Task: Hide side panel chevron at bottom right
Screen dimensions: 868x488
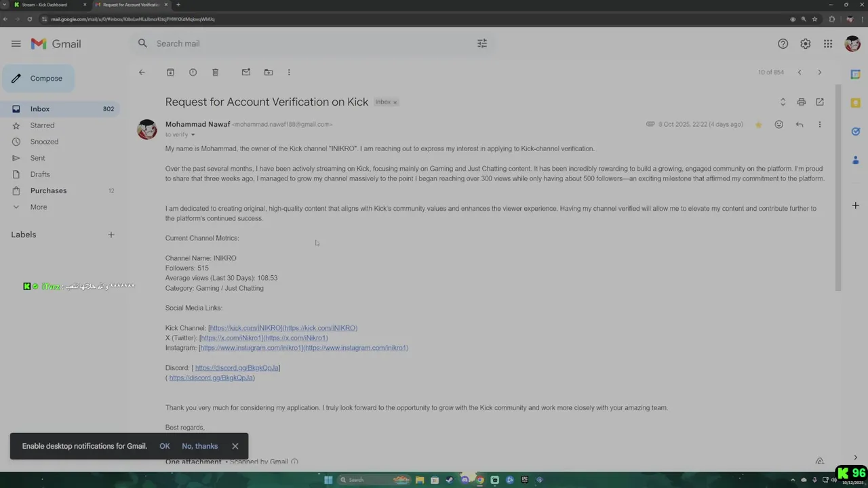Action: click(x=855, y=457)
